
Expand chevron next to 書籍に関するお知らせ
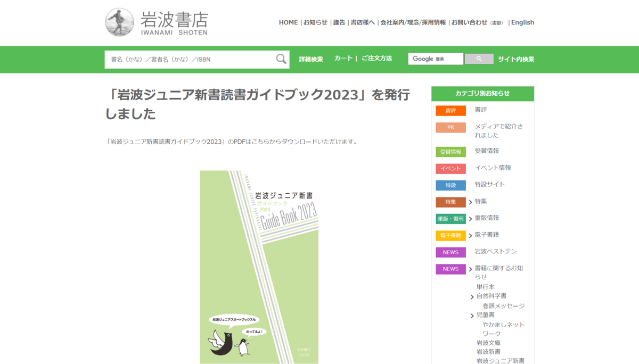click(x=471, y=269)
